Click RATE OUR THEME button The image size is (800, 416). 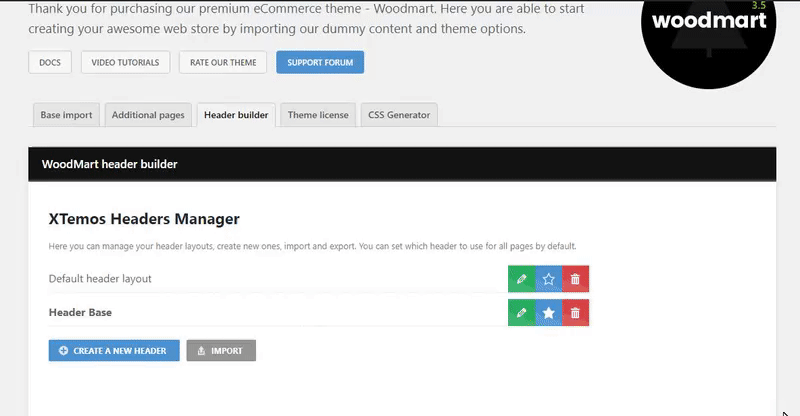coord(223,62)
